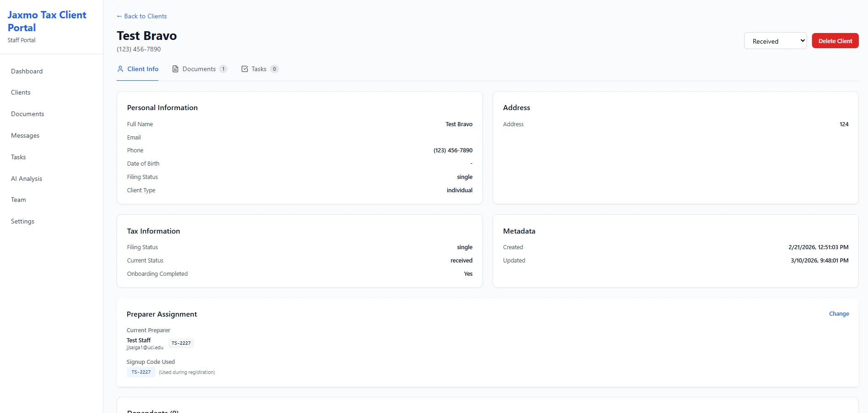Click the back arrow next to Back to Clients

[x=119, y=16]
